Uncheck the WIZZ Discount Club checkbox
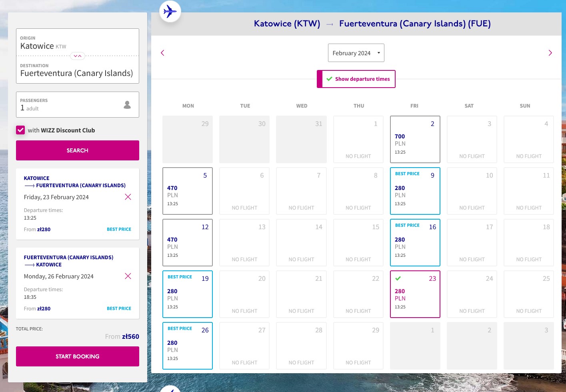This screenshot has width=566, height=392. tap(20, 130)
